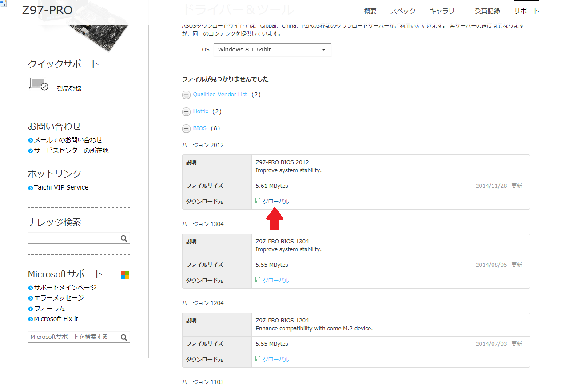Click the bullet icon beside メールでのお問い合わせ
Viewport: 573px width, 392px height.
click(x=30, y=140)
